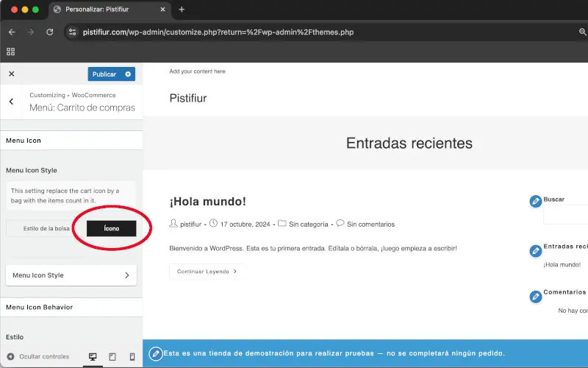588x368 pixels.
Task: Open publish settings gear icon
Action: [x=128, y=74]
